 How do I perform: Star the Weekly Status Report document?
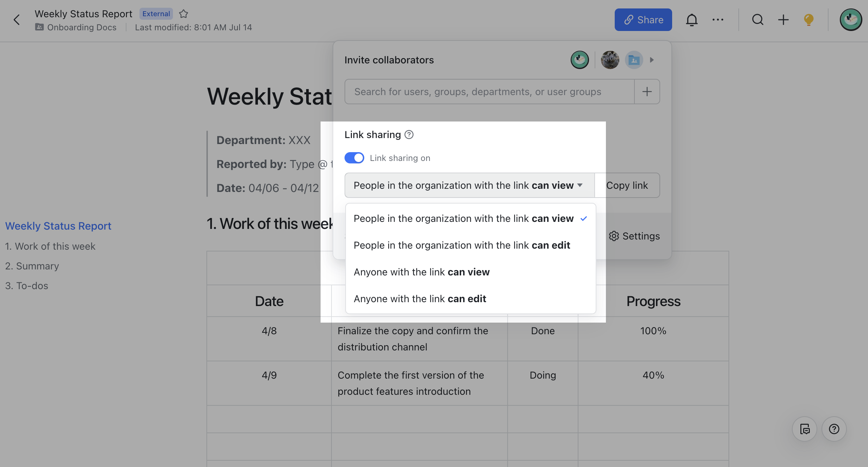[x=184, y=14]
